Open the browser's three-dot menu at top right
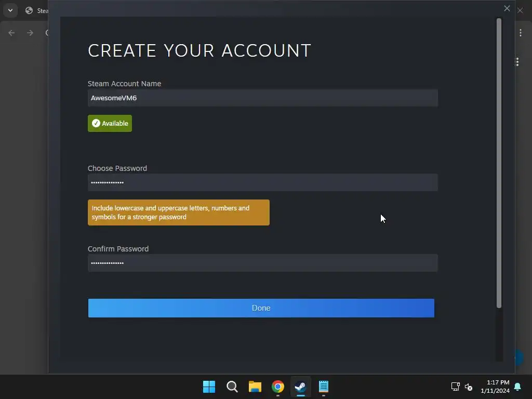 521,33
